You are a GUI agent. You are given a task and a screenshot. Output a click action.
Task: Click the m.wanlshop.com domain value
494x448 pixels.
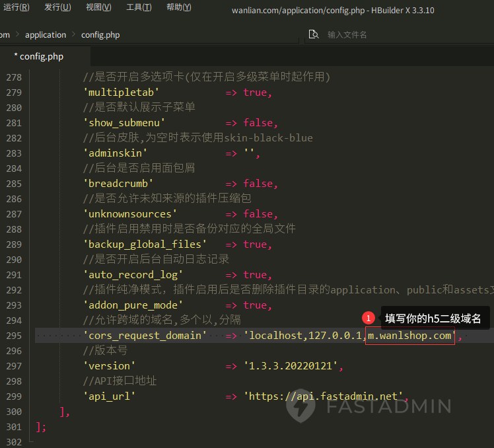[x=409, y=336]
